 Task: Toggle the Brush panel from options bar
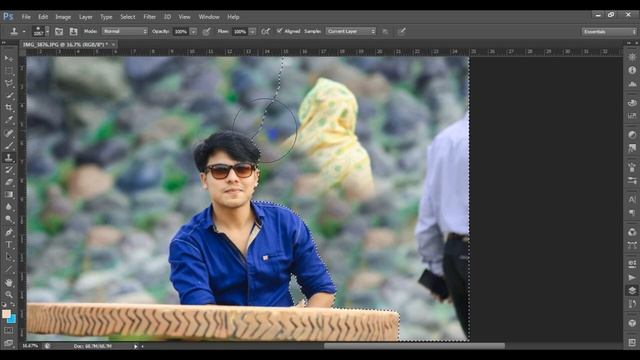coord(59,31)
